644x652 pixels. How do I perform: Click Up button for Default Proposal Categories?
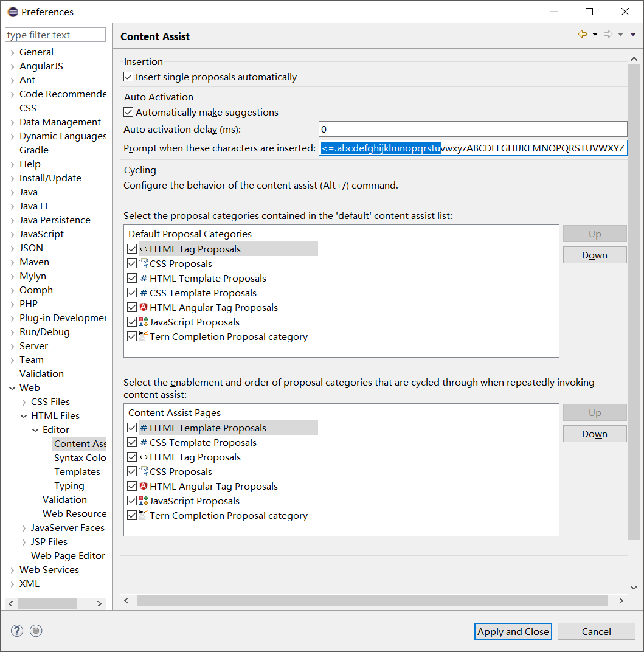(595, 234)
